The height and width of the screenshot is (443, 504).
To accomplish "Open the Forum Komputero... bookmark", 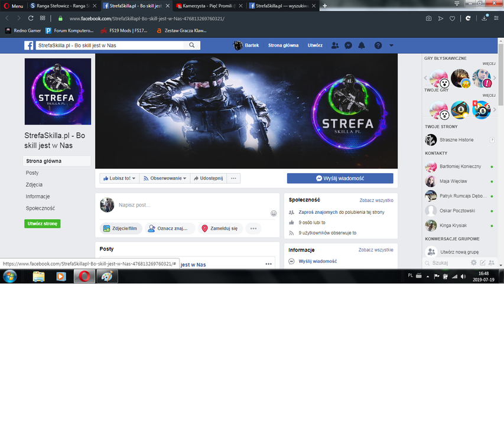I will click(x=70, y=31).
